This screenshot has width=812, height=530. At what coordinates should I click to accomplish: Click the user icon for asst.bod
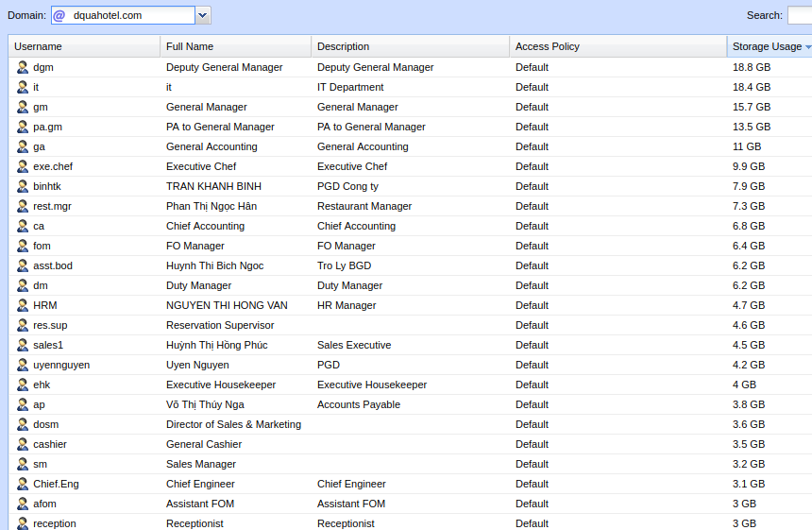point(23,265)
